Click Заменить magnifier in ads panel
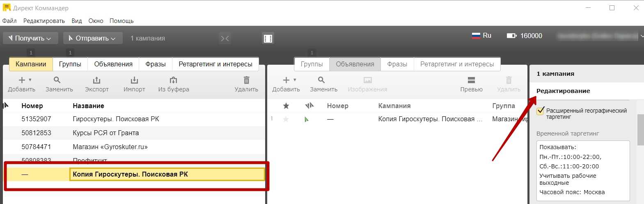644x204 pixels. (x=322, y=80)
